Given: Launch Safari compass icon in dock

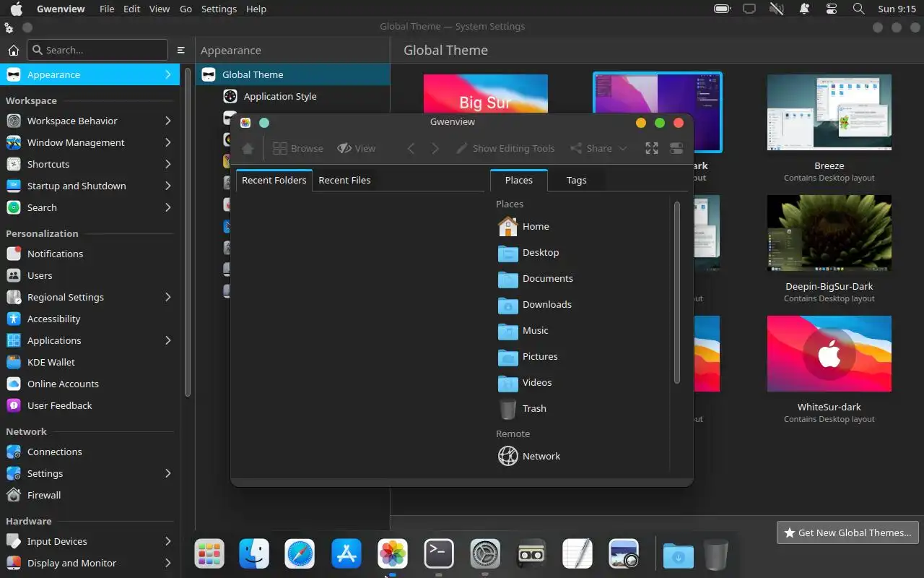Looking at the screenshot, I should [300, 554].
